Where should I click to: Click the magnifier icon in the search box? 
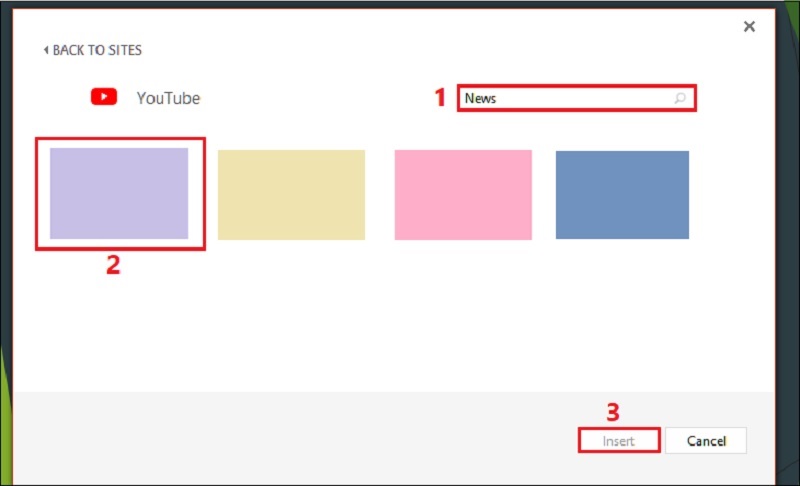click(x=680, y=98)
